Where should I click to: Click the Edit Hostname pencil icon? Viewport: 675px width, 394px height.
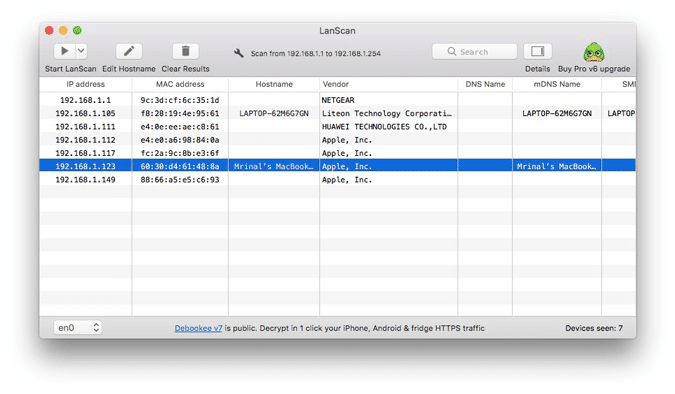pyautogui.click(x=129, y=51)
